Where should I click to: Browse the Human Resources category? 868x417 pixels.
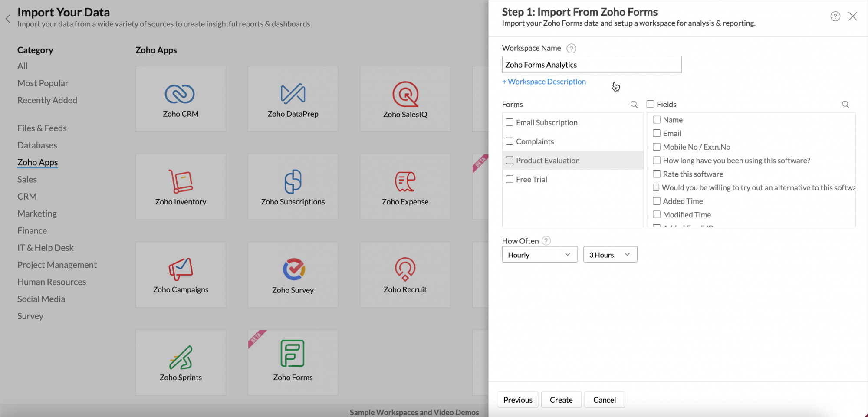click(51, 282)
